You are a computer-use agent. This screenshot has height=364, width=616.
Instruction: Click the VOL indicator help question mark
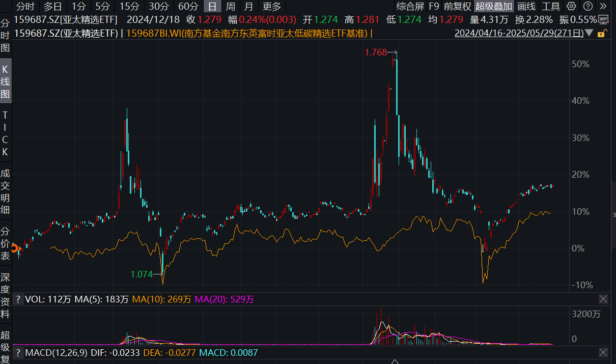(18, 299)
